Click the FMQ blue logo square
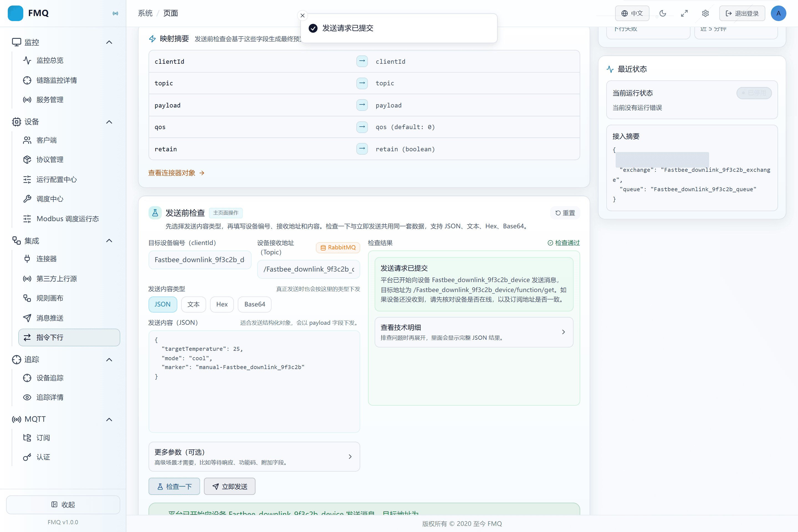This screenshot has height=532, width=798. tap(15, 13)
